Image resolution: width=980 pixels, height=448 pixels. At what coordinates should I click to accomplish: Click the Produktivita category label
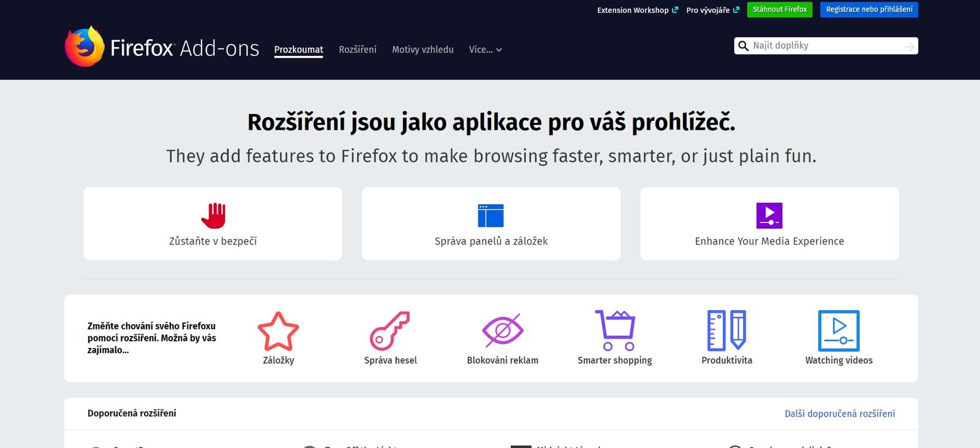pos(727,360)
